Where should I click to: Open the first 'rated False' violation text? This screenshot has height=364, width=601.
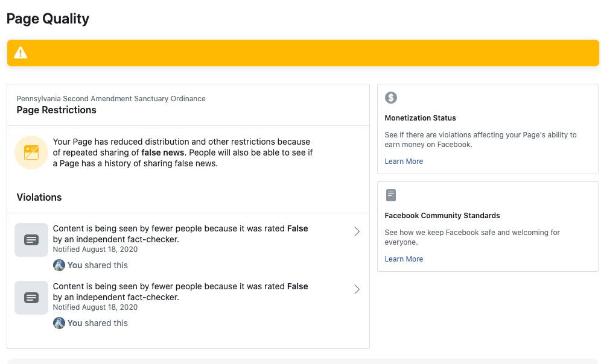(180, 234)
